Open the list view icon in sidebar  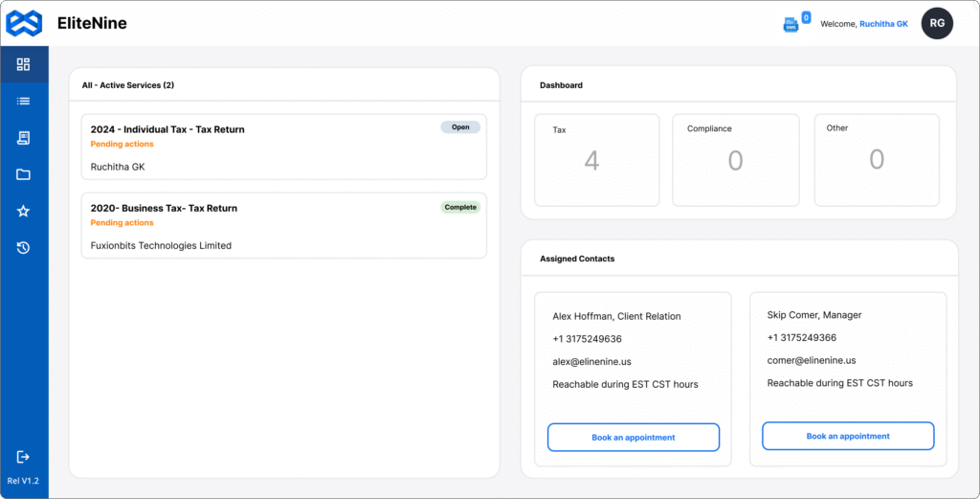(24, 101)
